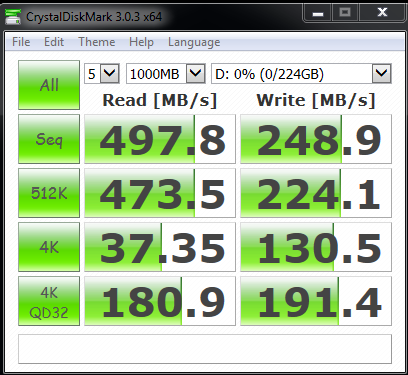The image size is (408, 375).
Task: Open the Edit menu
Action: (54, 42)
